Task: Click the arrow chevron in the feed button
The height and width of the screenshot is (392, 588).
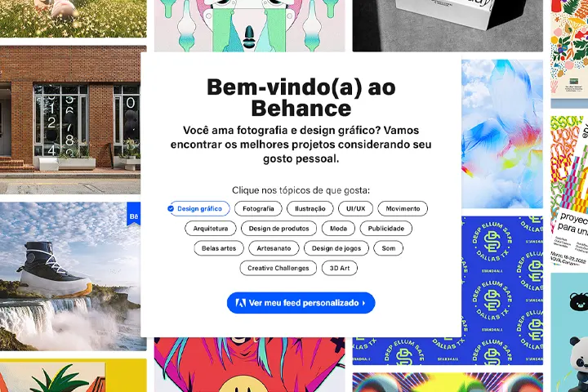Action: (363, 303)
